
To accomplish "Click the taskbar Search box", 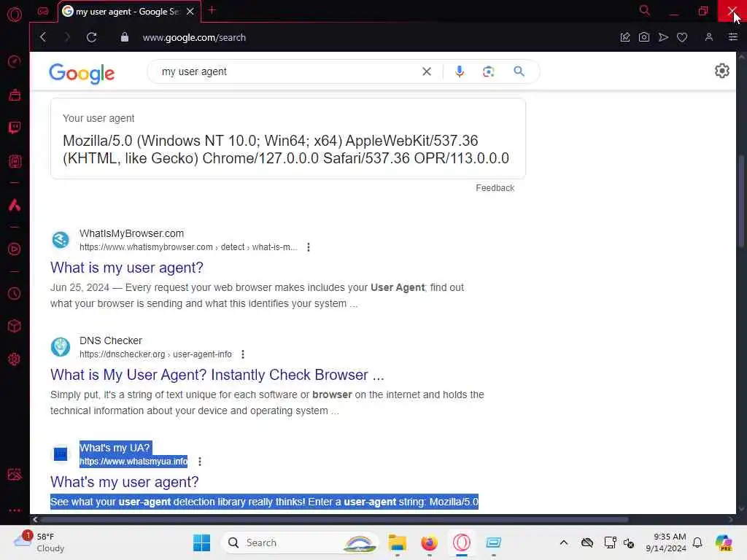I will pos(300,542).
